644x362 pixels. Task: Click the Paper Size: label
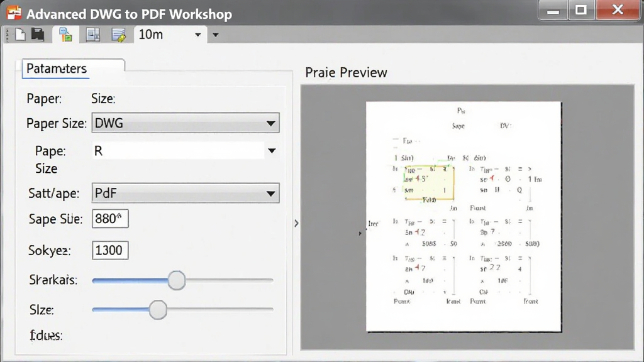pos(56,123)
